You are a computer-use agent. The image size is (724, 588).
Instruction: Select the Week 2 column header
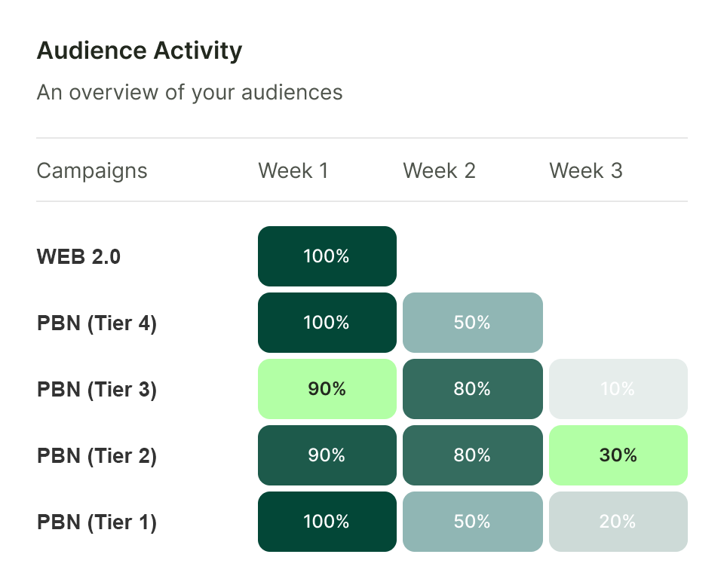click(439, 170)
